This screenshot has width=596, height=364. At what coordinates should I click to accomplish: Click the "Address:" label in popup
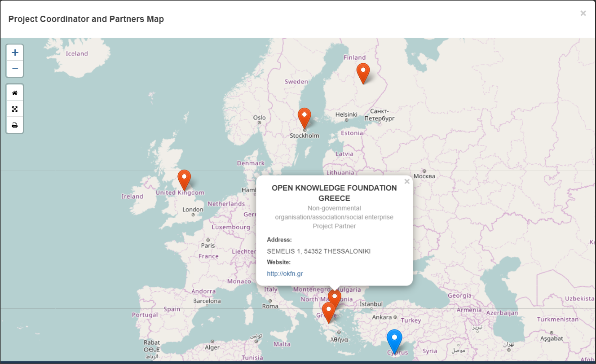click(279, 240)
